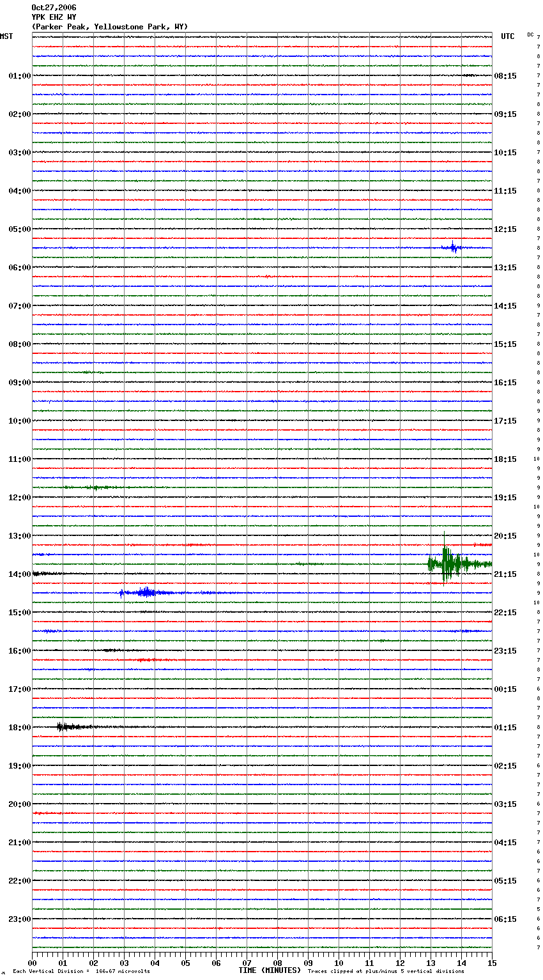
Task: Pick the "05:00" MST time label
Action: (x=20, y=229)
